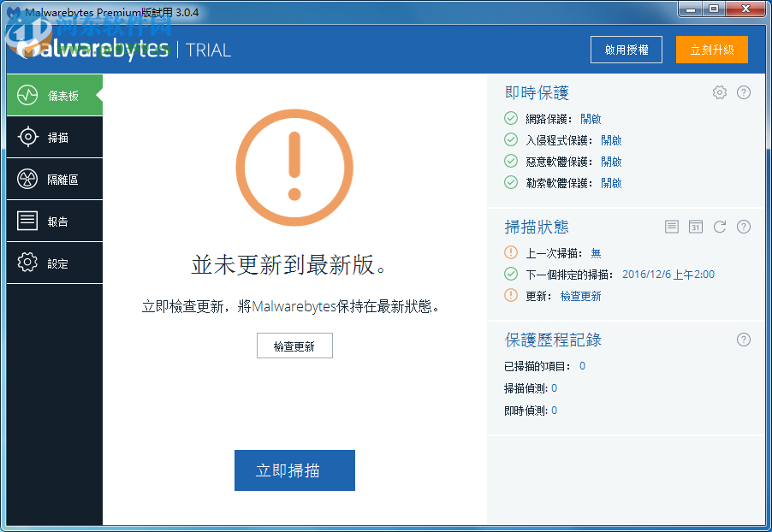Refresh the scan status with the circular arrow
Image resolution: width=772 pixels, height=532 pixels.
[x=720, y=226]
